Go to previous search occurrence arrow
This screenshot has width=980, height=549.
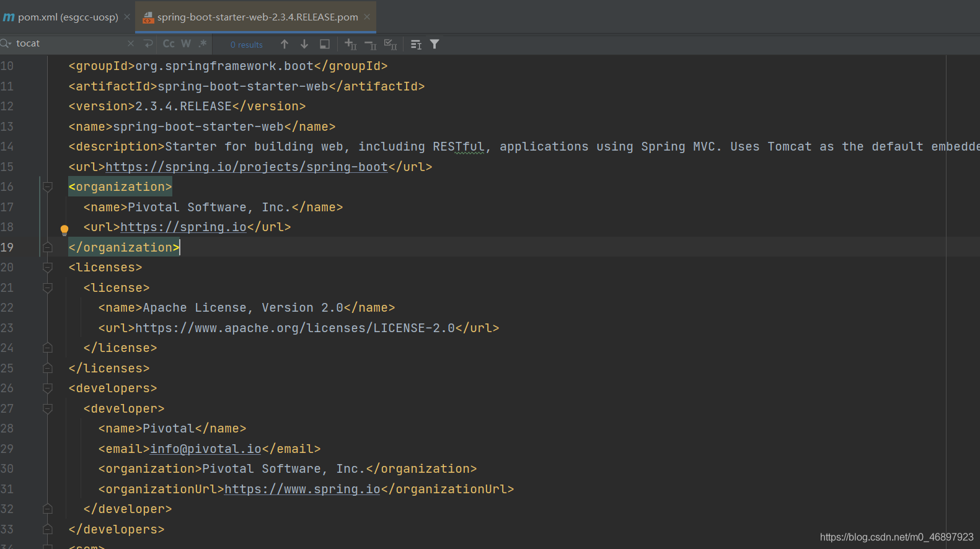tap(285, 44)
